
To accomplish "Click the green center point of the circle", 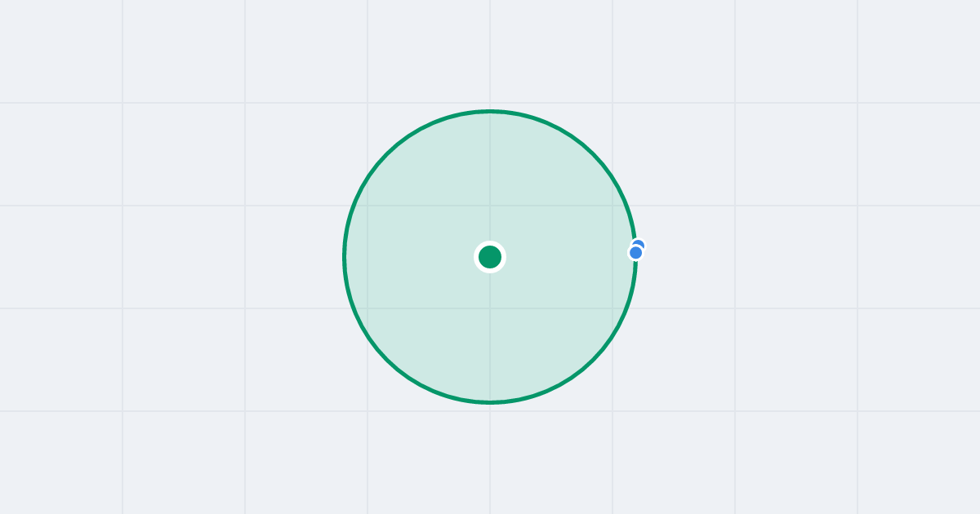I will (x=490, y=257).
